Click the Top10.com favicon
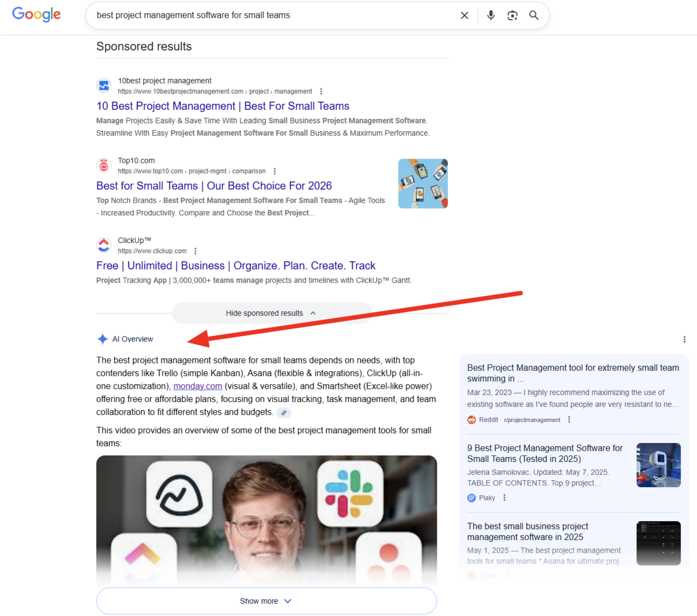This screenshot has width=697, height=616. (x=103, y=165)
